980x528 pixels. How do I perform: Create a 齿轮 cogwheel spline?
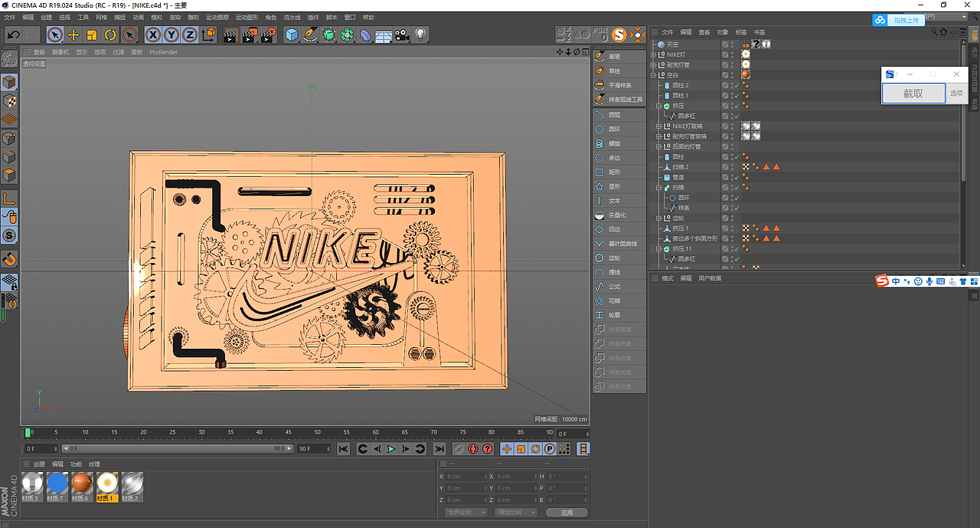click(619, 257)
